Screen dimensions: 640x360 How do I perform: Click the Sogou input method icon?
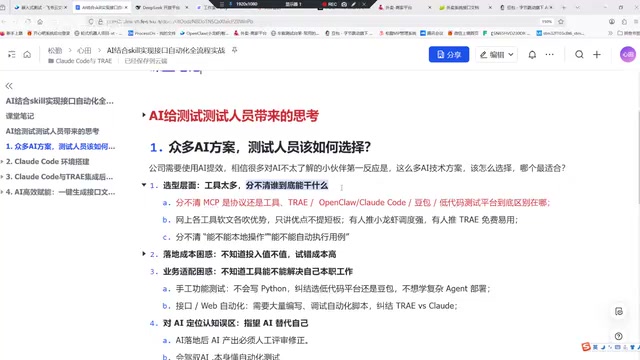click(x=586, y=347)
